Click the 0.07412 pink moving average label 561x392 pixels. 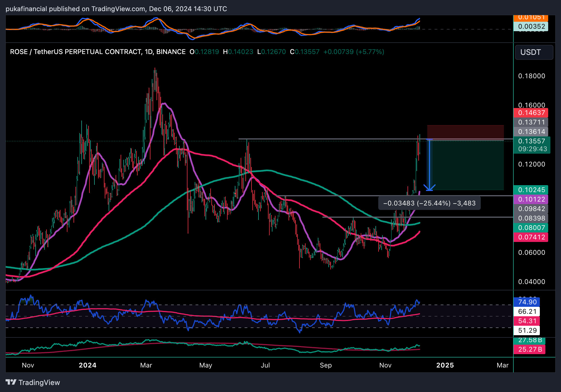pyautogui.click(x=531, y=237)
